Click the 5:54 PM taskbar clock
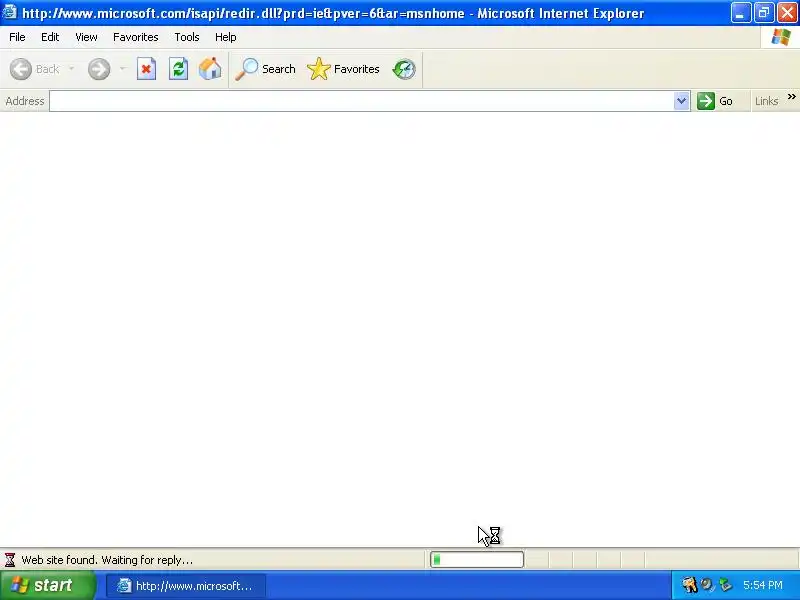Image resolution: width=800 pixels, height=600 pixels. (x=763, y=585)
